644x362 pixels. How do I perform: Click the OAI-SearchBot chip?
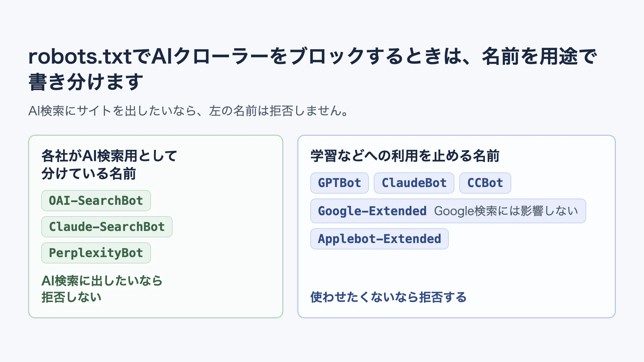pos(96,201)
